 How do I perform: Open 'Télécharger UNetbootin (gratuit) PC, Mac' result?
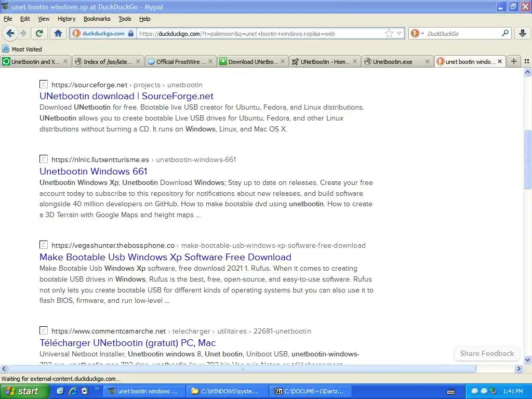(128, 343)
